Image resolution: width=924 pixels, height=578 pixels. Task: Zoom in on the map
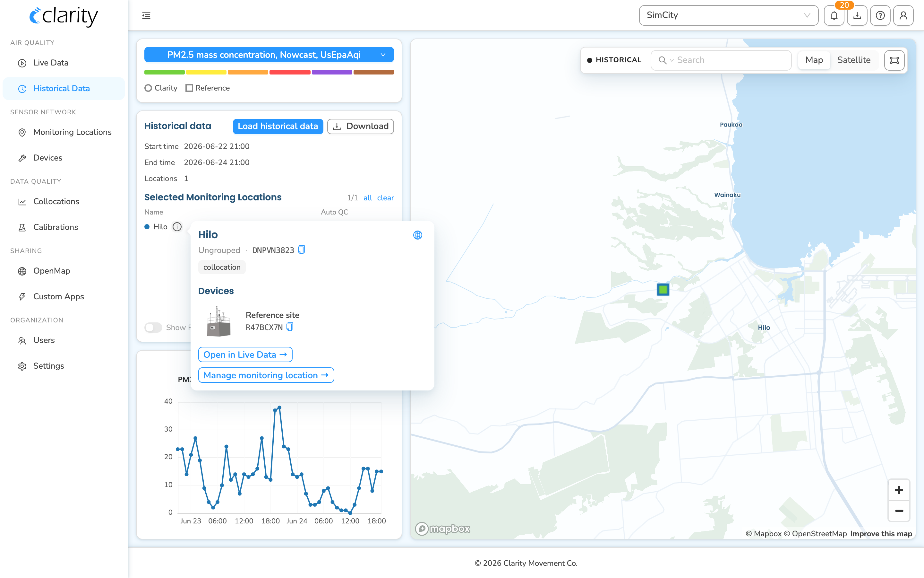pyautogui.click(x=899, y=490)
